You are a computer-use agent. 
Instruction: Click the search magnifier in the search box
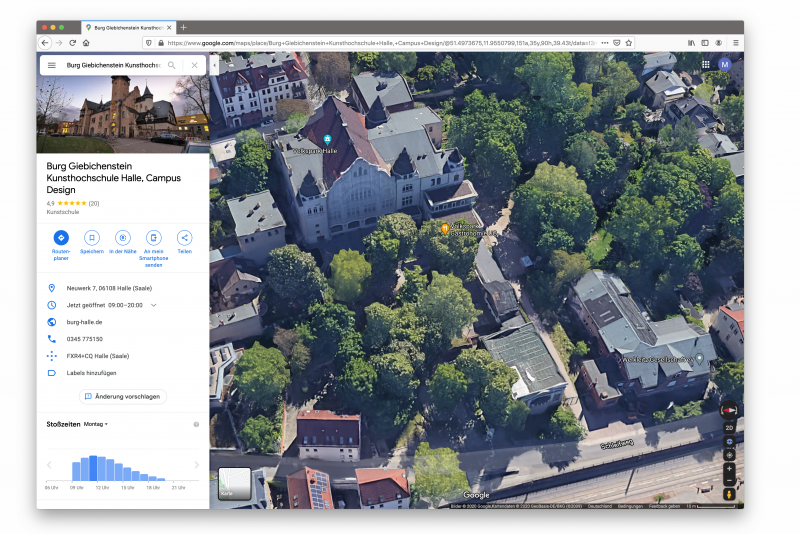172,65
